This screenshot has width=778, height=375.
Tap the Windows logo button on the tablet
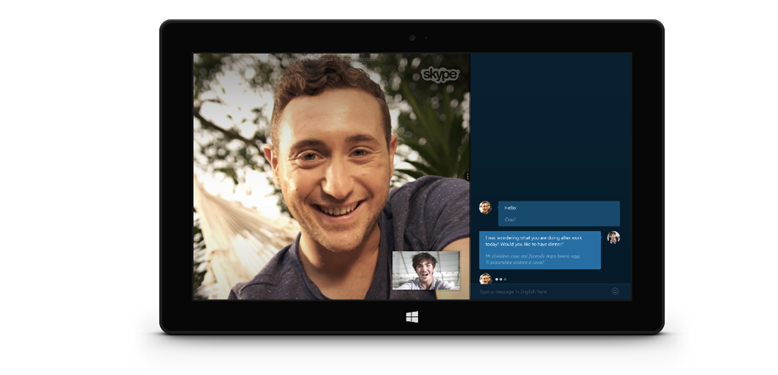coord(412,317)
